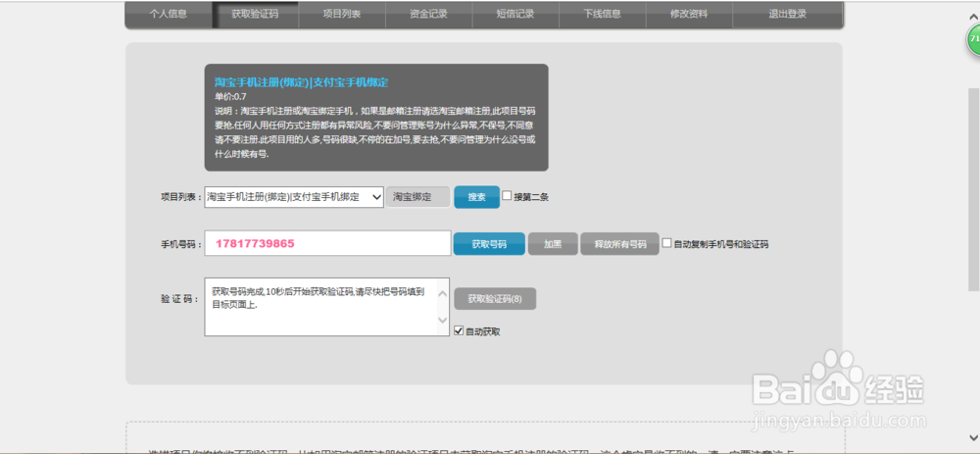The width and height of the screenshot is (980, 454).
Task: Click 退出登录 to log out
Action: [x=788, y=14]
